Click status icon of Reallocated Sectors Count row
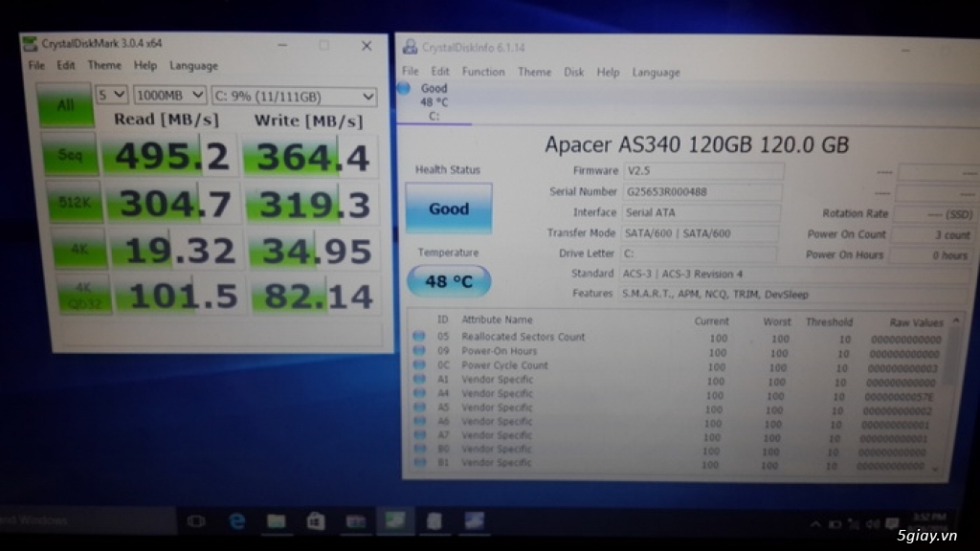This screenshot has width=980, height=551. coord(419,336)
